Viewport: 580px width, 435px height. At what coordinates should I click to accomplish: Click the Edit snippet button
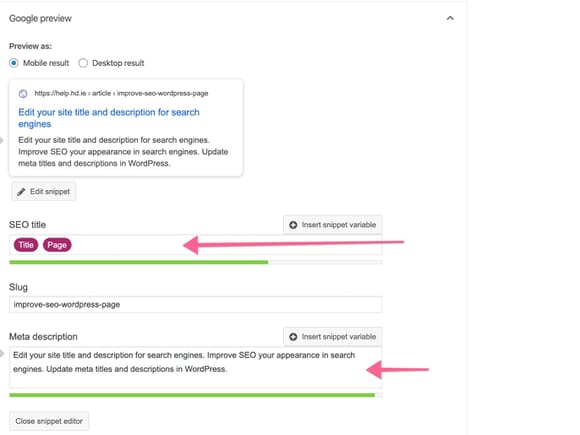click(x=44, y=192)
